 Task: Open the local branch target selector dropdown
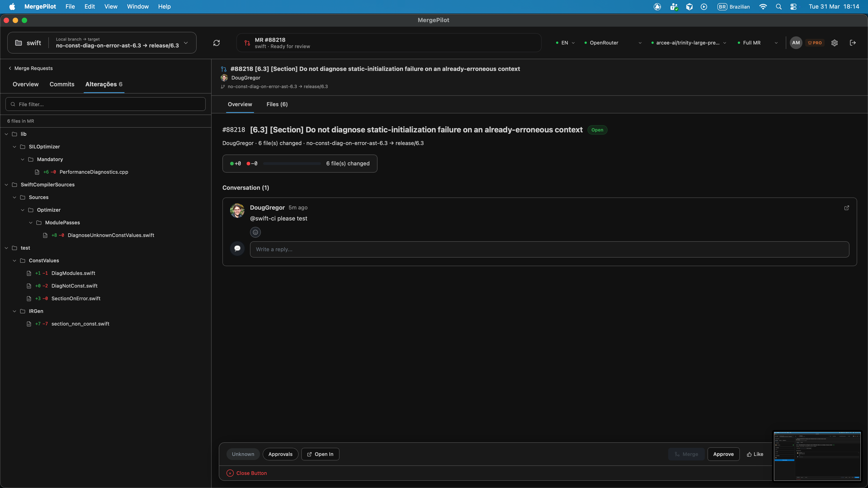coord(186,43)
